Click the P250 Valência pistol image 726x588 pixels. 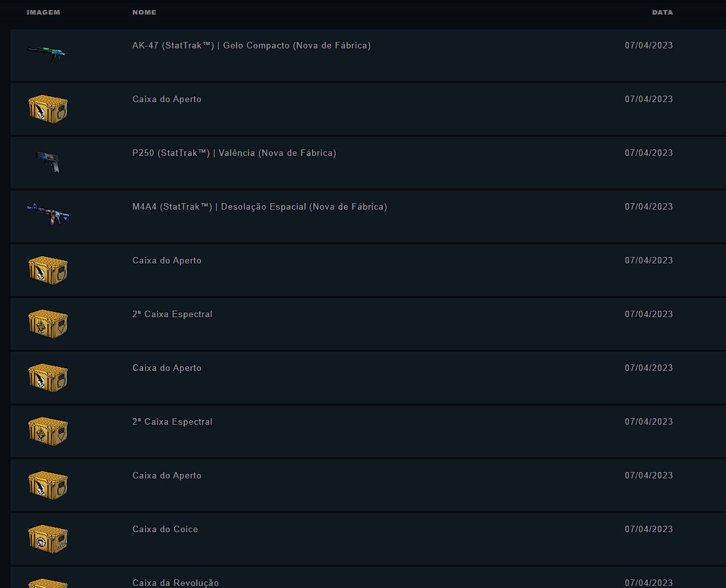pyautogui.click(x=48, y=162)
